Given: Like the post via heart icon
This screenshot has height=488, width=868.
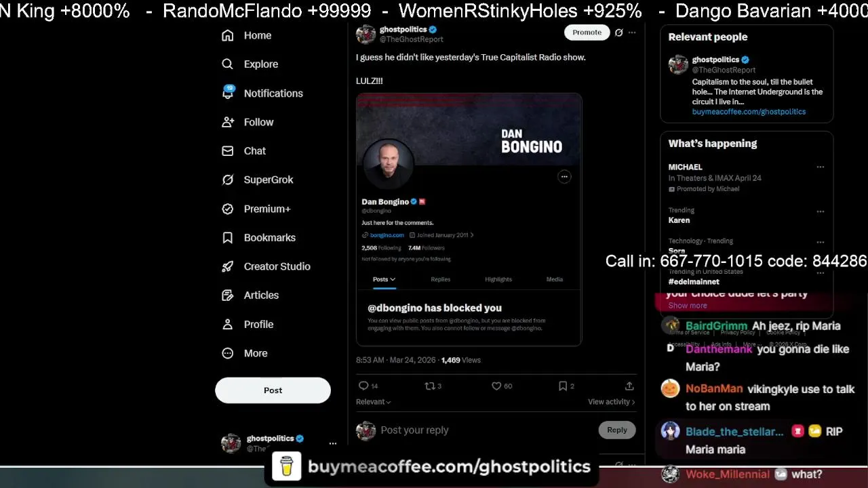Looking at the screenshot, I should [496, 386].
